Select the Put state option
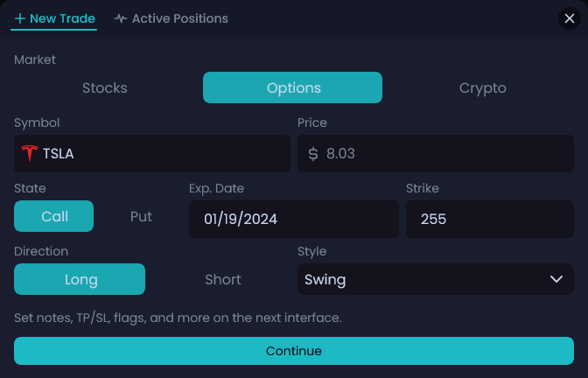 pos(141,216)
